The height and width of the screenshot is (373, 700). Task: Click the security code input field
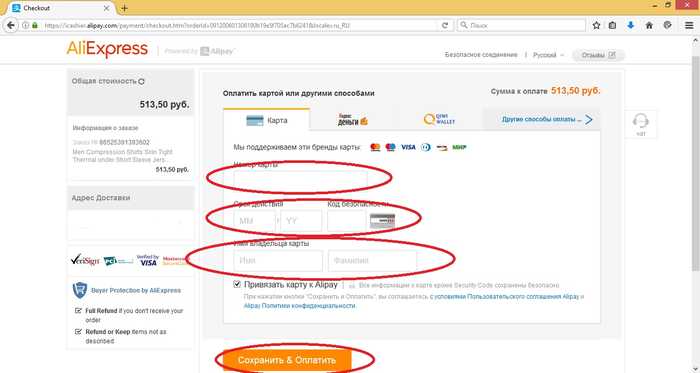[347, 221]
